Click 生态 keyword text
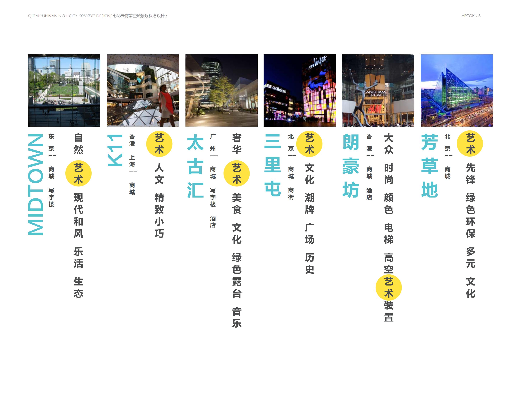 point(78,287)
